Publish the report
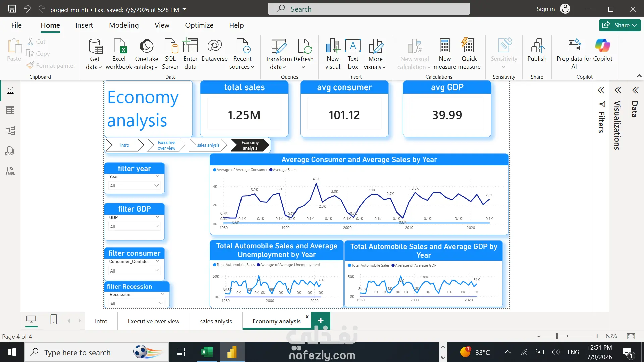The image size is (644, 362). (x=537, y=50)
